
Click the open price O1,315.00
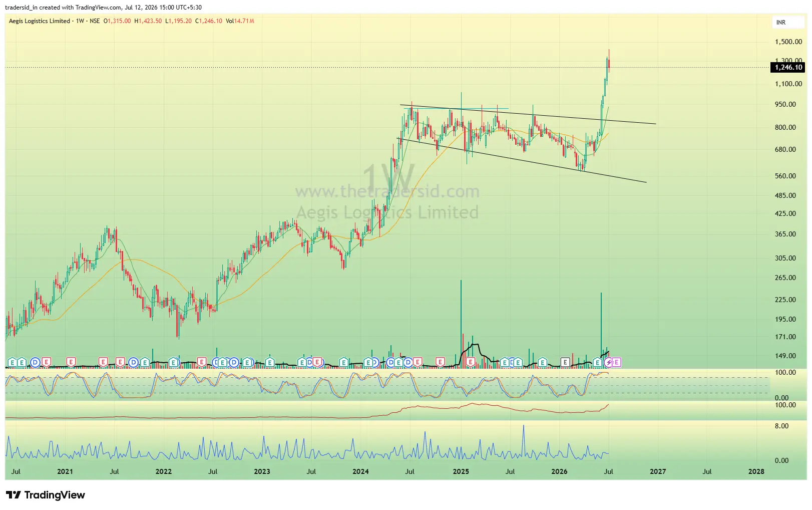117,21
